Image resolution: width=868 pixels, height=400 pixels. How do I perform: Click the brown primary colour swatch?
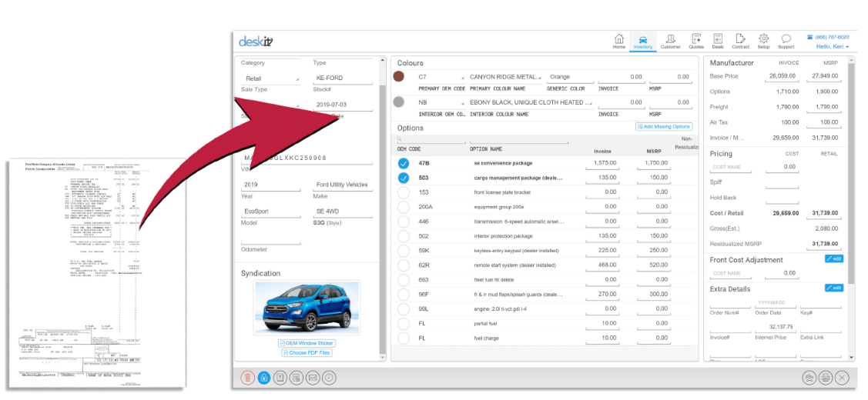(399, 77)
